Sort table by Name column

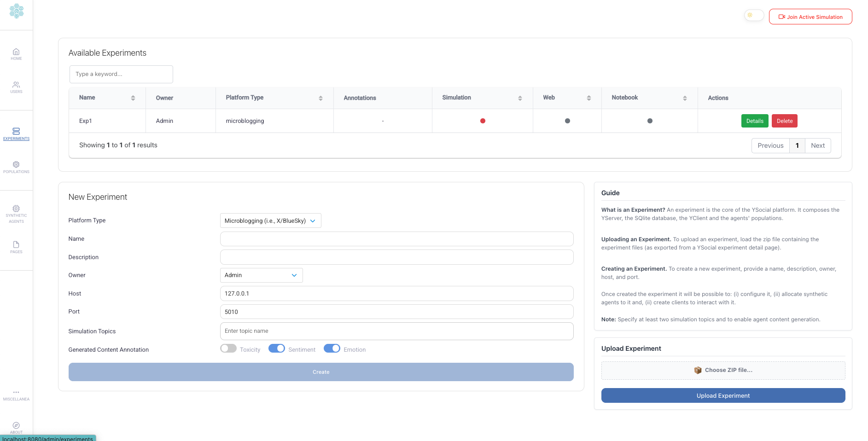[133, 98]
